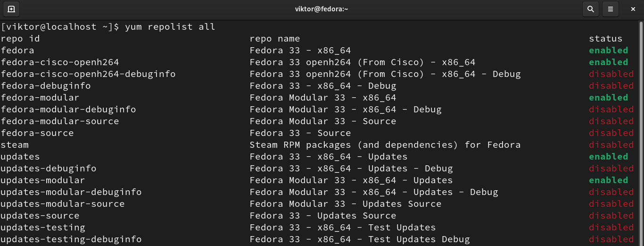Click the 'fedora-cisco-openh264' repo id
The width and height of the screenshot is (644, 246).
[60, 62]
